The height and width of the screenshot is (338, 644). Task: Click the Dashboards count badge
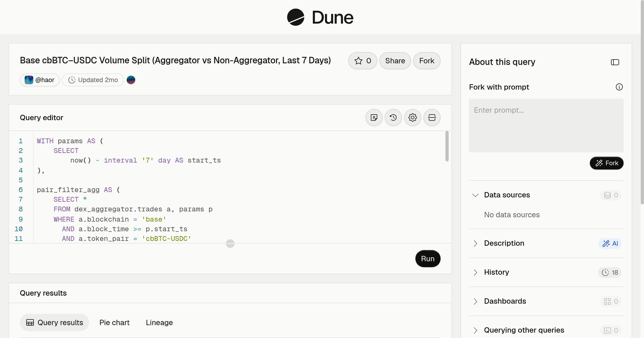(611, 302)
